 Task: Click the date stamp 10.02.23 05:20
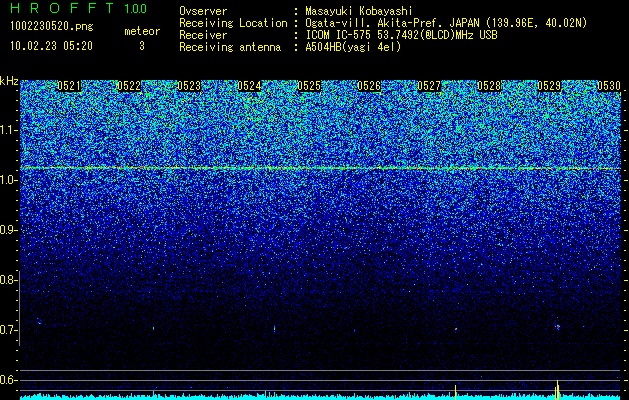tap(51, 46)
